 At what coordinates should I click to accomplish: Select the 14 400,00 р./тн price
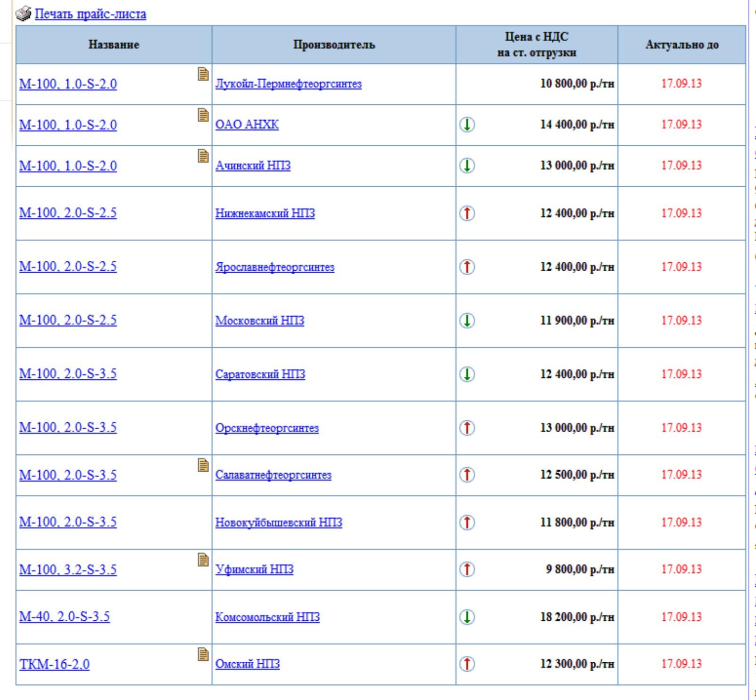tap(577, 125)
